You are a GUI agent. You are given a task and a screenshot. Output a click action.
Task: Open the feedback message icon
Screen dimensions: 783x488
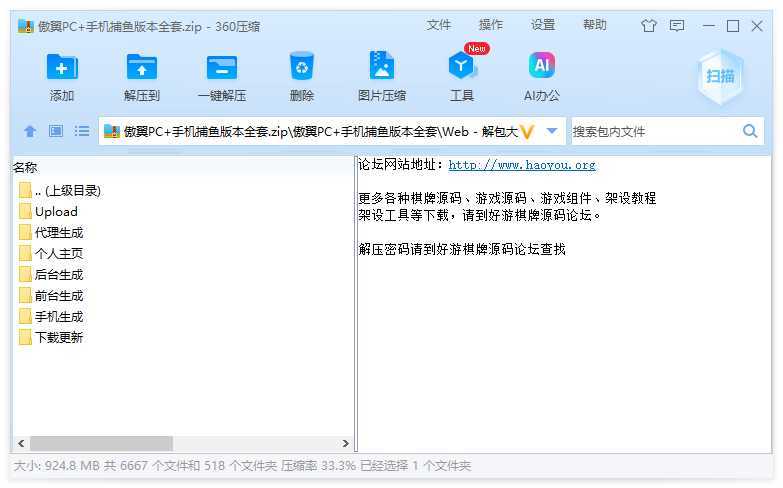677,26
